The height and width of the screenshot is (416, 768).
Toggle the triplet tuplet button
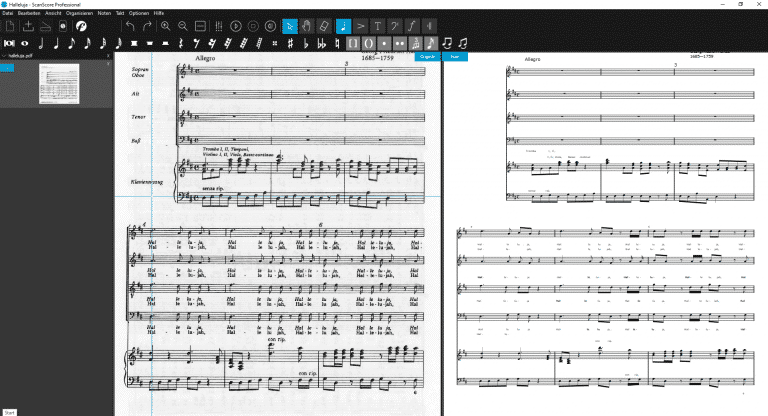coord(415,44)
